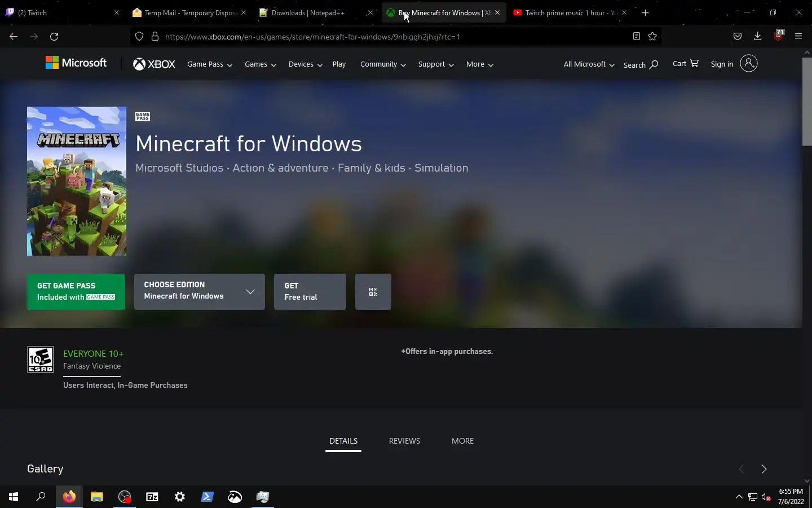Viewport: 812px width, 508px height.
Task: Open the Firefox hamburger menu
Action: tap(798, 37)
